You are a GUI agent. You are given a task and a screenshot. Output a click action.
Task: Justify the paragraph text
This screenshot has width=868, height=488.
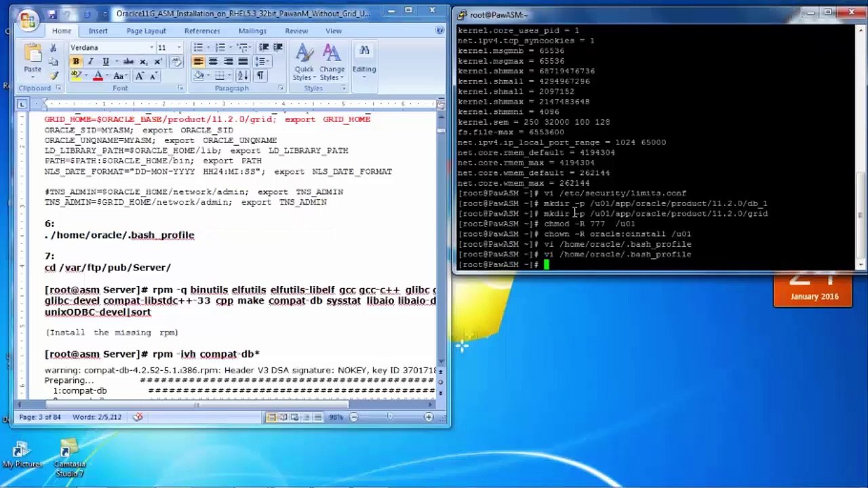pos(242,62)
